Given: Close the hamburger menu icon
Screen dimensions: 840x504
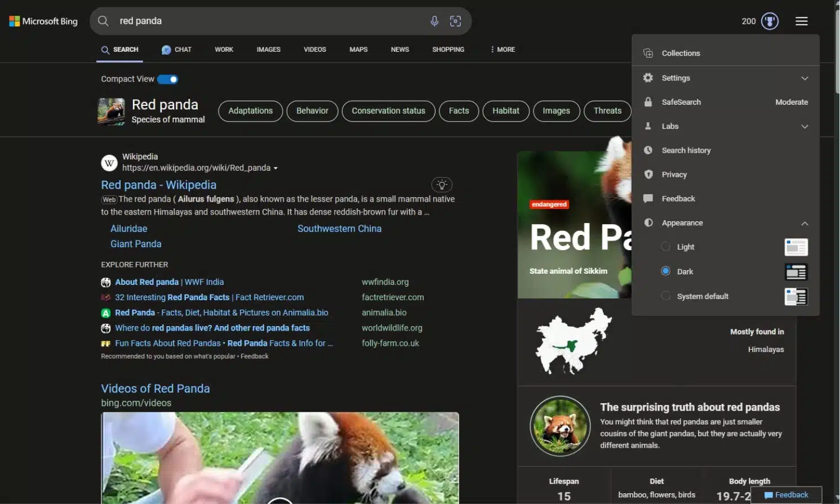Looking at the screenshot, I should point(801,21).
